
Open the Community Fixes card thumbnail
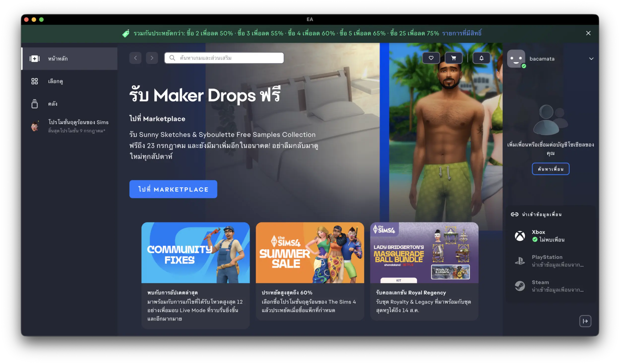tap(196, 253)
